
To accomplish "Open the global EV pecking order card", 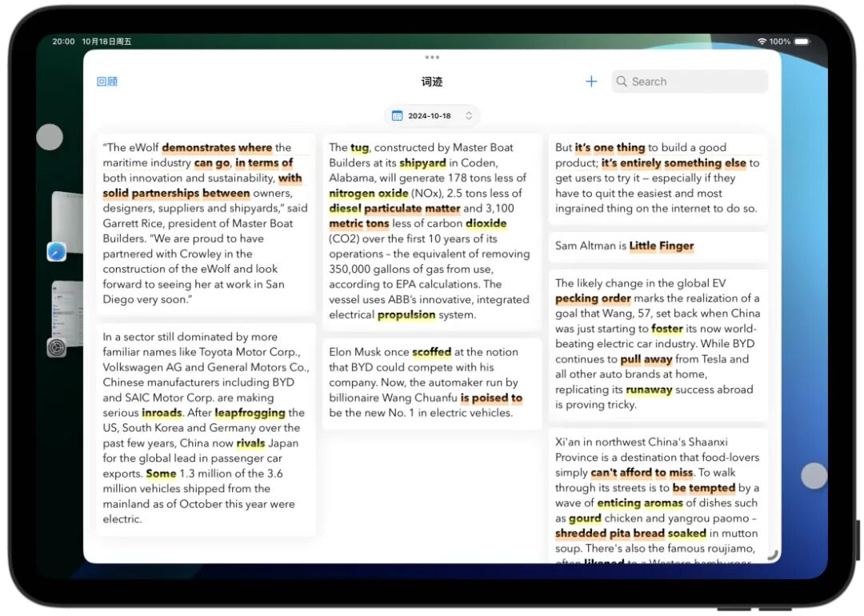I will (x=658, y=344).
